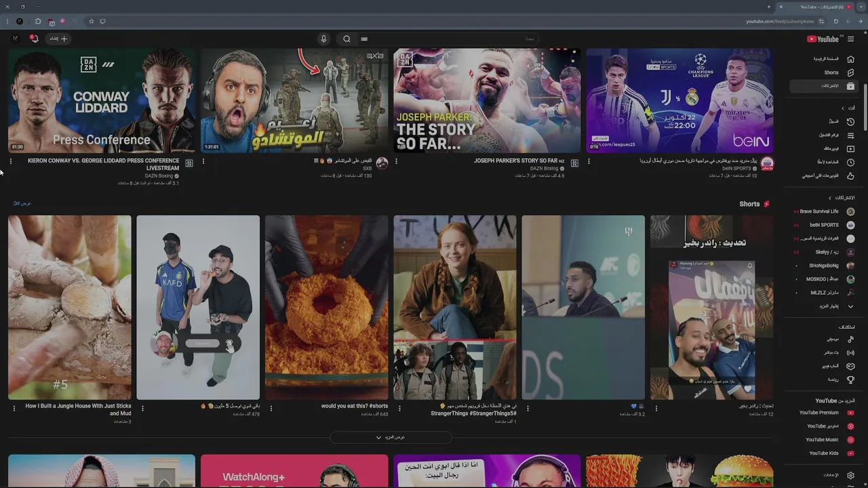The image size is (868, 488).
Task: Activate voice search microphone
Action: point(323,39)
